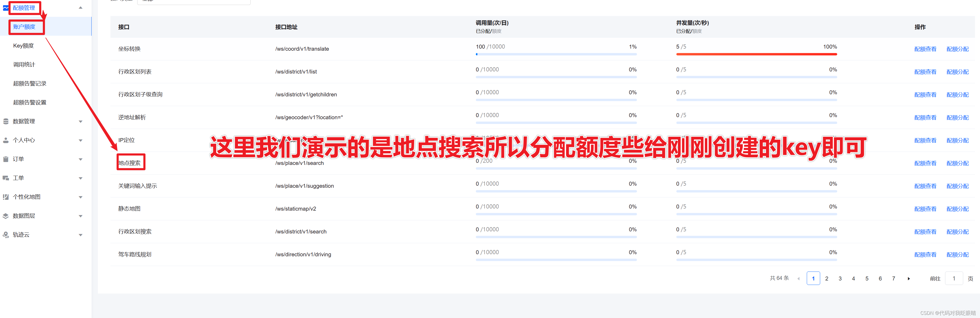Expand the 工单 menu arrow

(x=80, y=178)
